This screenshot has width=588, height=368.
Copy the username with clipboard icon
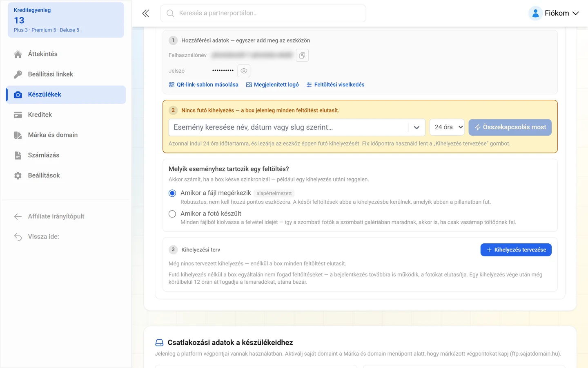pyautogui.click(x=302, y=55)
